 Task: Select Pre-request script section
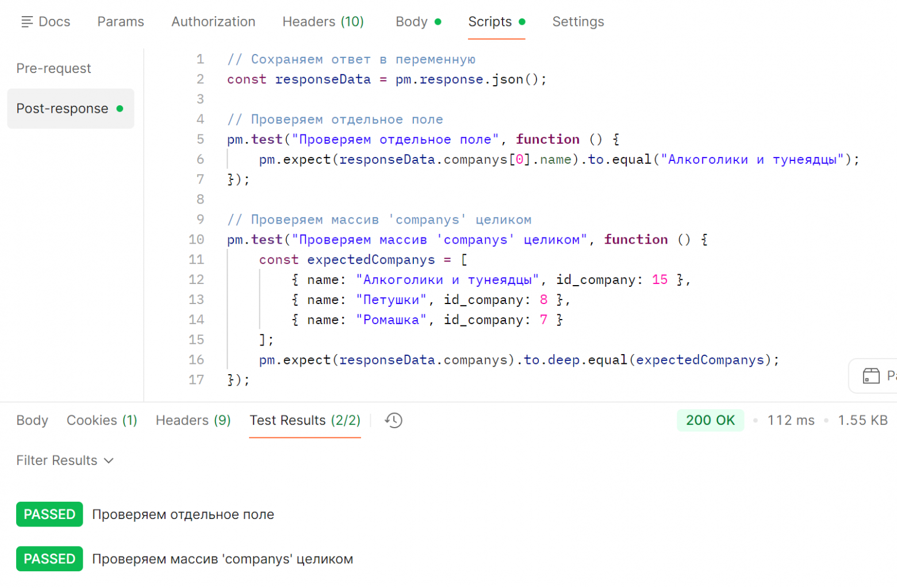coord(53,68)
